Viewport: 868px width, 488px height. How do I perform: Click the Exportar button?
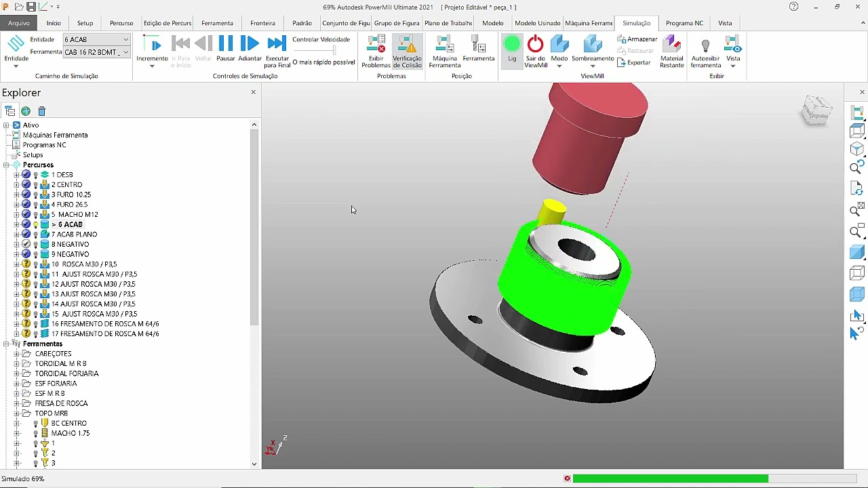tap(634, 62)
